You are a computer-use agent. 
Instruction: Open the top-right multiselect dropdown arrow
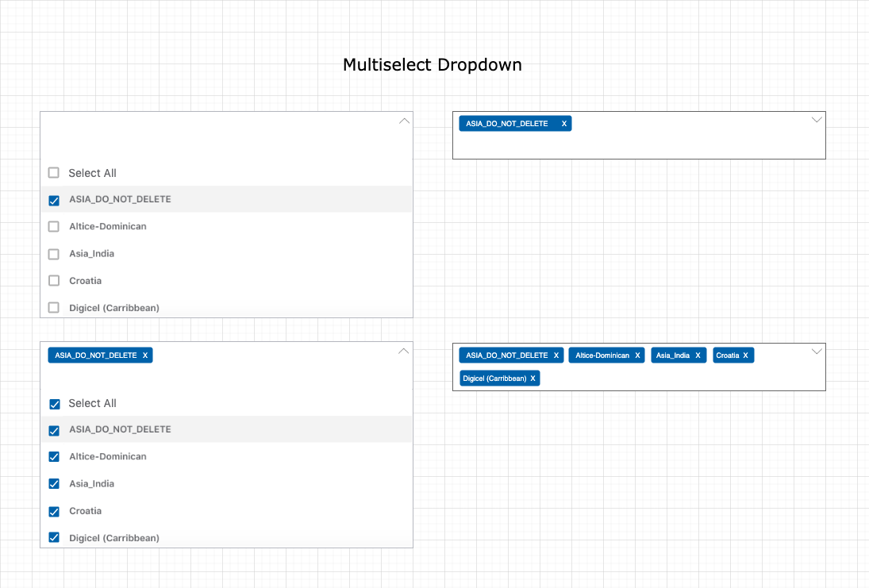pyautogui.click(x=817, y=119)
